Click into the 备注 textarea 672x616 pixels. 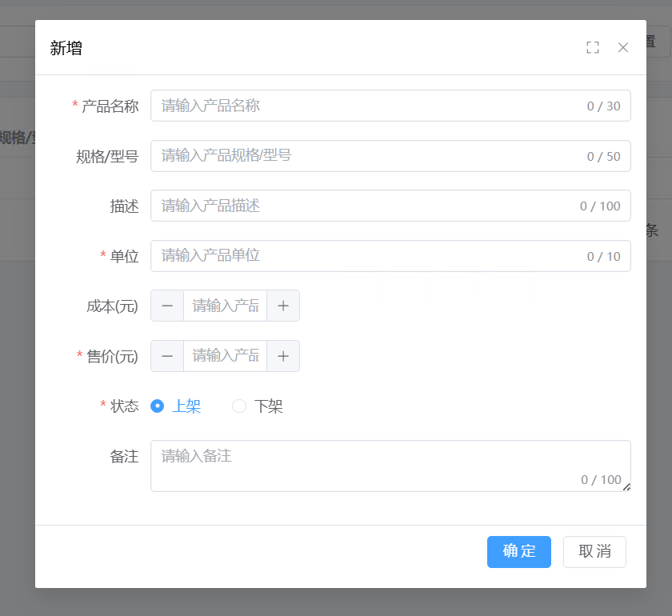390,466
